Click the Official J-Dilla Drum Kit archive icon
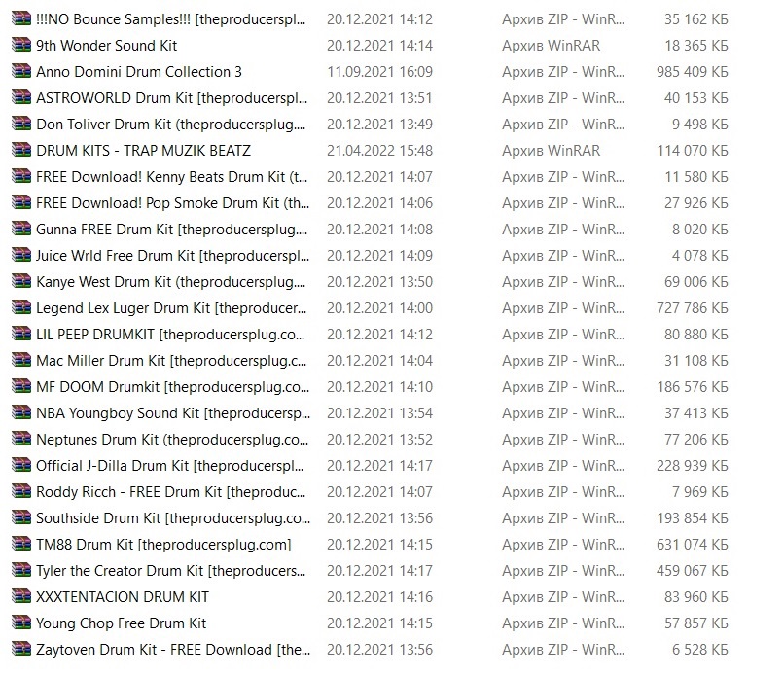This screenshot has height=676, width=784. point(21,465)
